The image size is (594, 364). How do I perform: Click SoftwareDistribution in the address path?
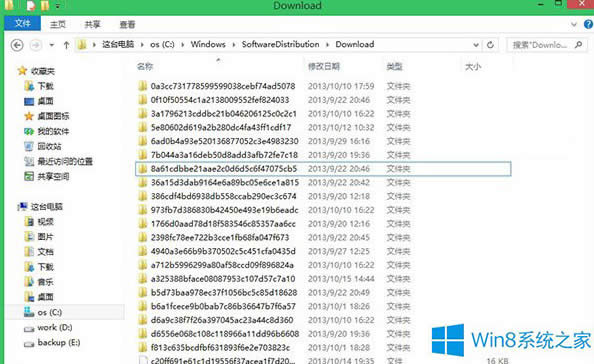click(280, 44)
